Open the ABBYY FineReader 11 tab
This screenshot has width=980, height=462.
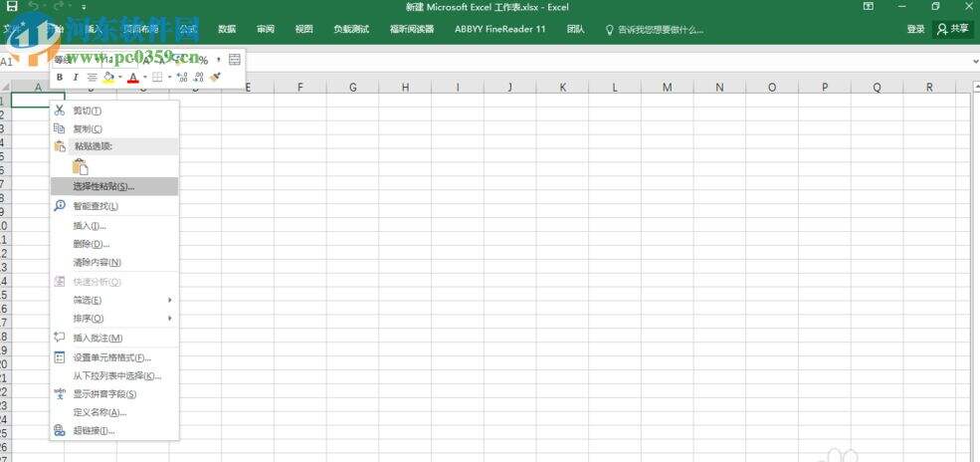point(500,29)
